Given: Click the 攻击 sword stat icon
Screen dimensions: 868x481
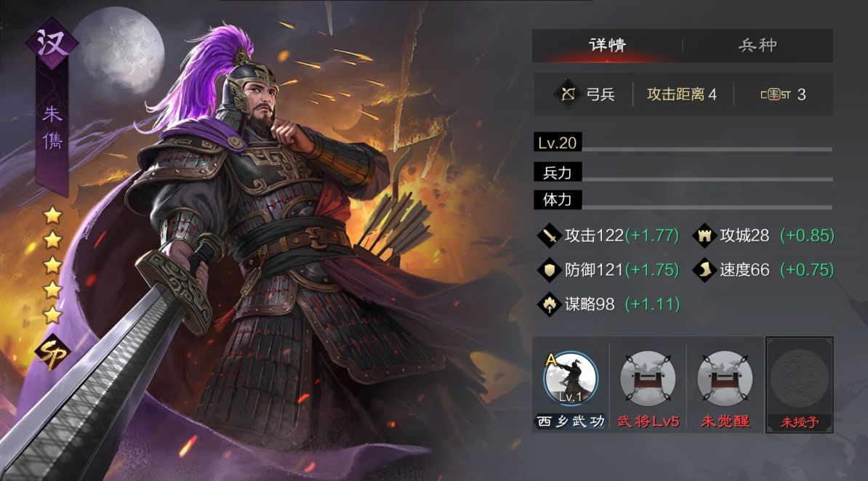Looking at the screenshot, I should tap(550, 236).
